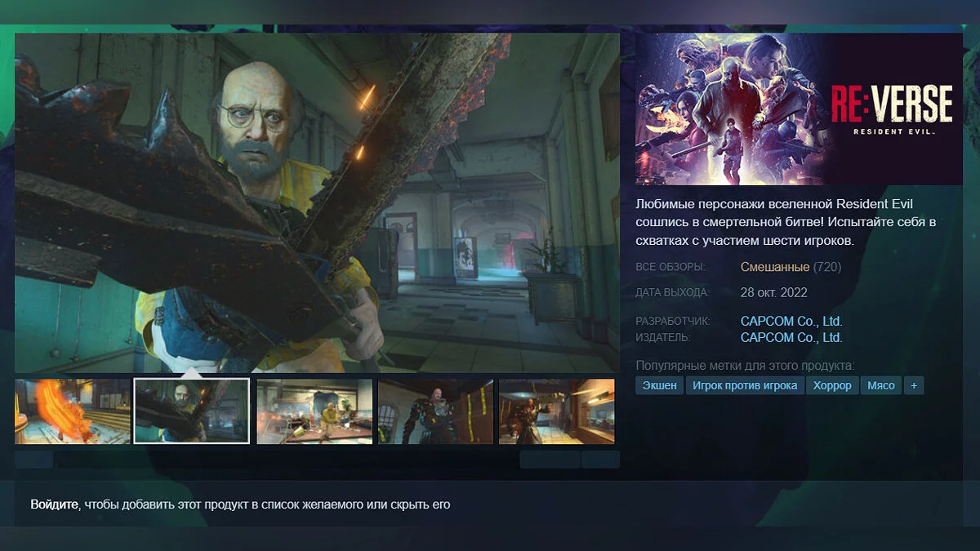Select the Хоррор tag
The height and width of the screenshot is (551, 980).
pos(832,385)
